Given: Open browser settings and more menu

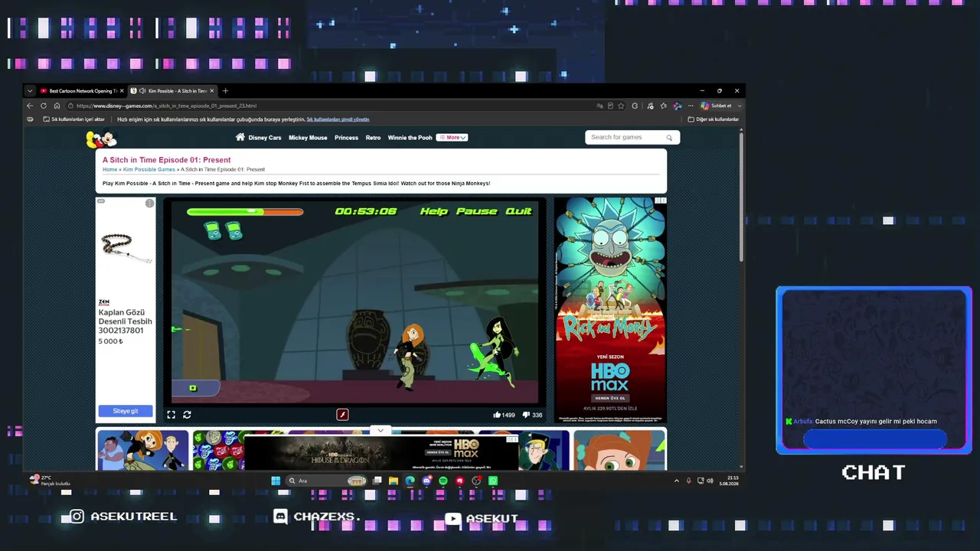Looking at the screenshot, I should pyautogui.click(x=691, y=106).
